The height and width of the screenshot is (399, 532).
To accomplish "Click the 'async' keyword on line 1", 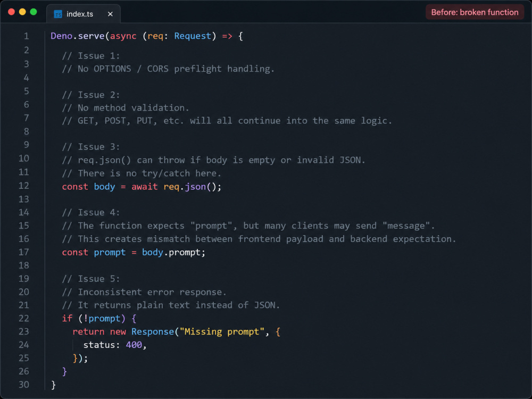I will (x=123, y=36).
